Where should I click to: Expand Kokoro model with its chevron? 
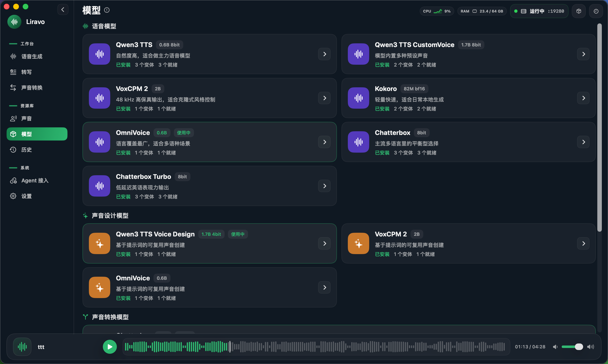click(x=583, y=98)
